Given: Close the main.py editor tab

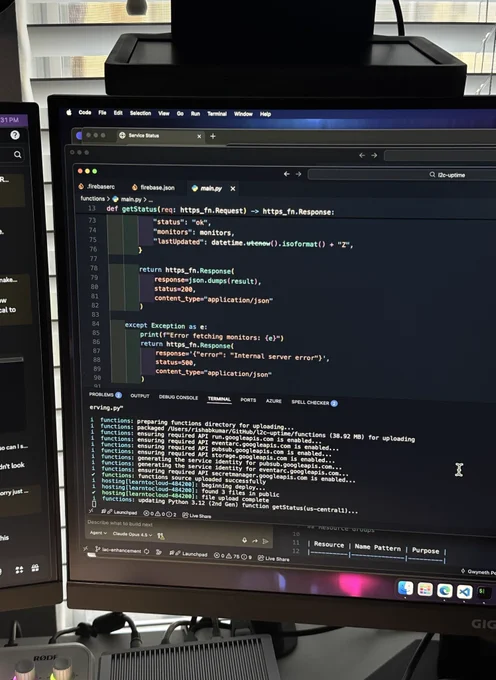Looking at the screenshot, I should coord(233,189).
